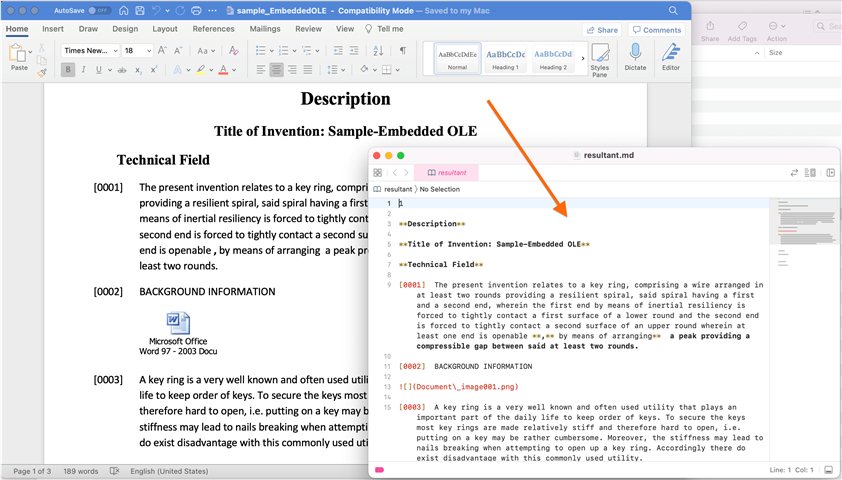Open the Styles Pane
842x480 pixels.
point(599,58)
